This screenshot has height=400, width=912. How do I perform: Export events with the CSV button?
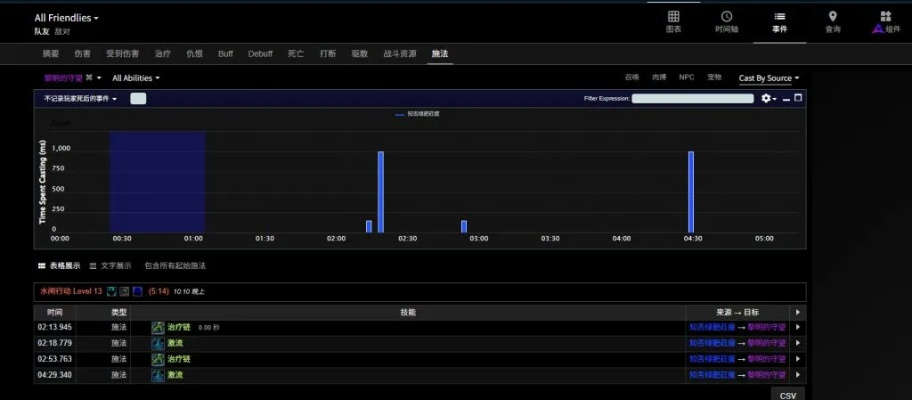click(788, 395)
